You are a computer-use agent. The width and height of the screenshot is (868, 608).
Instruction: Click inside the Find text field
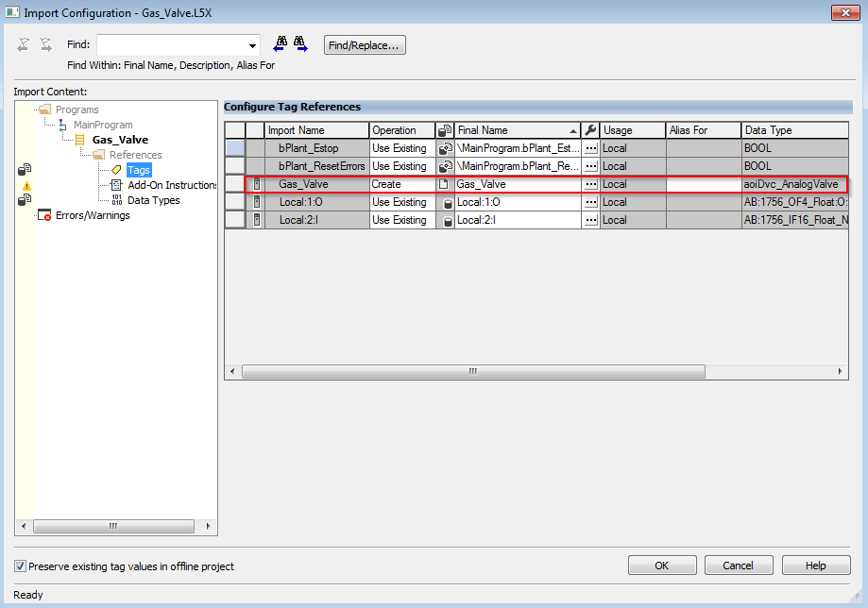[172, 45]
